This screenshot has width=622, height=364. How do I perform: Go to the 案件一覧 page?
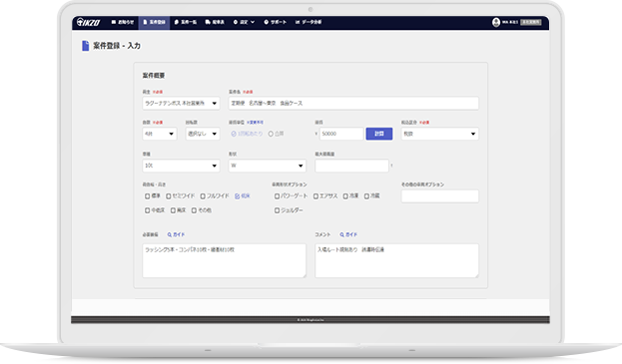186,22
